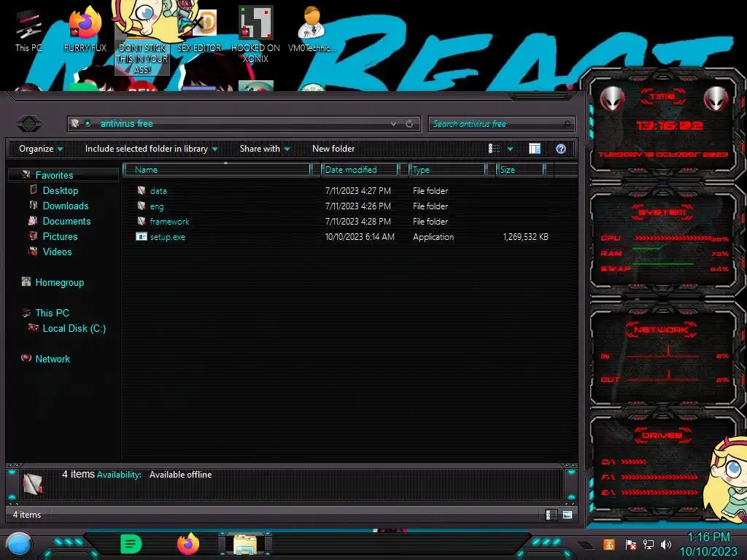Select the DONT STICK THIS desktop icon

142,38
